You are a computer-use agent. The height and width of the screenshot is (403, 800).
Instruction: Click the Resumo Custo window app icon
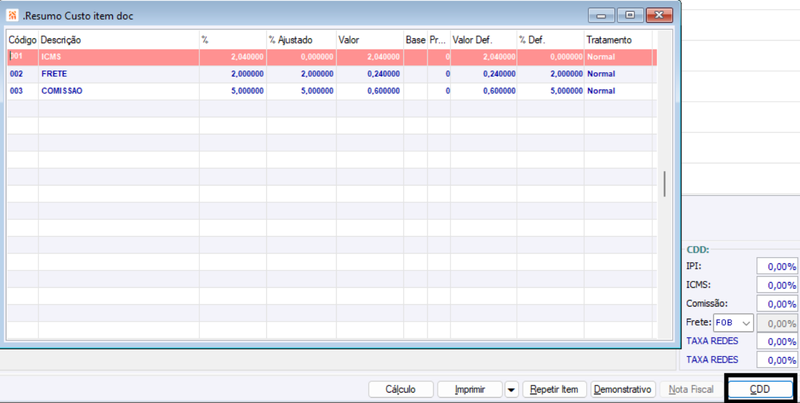pyautogui.click(x=13, y=16)
